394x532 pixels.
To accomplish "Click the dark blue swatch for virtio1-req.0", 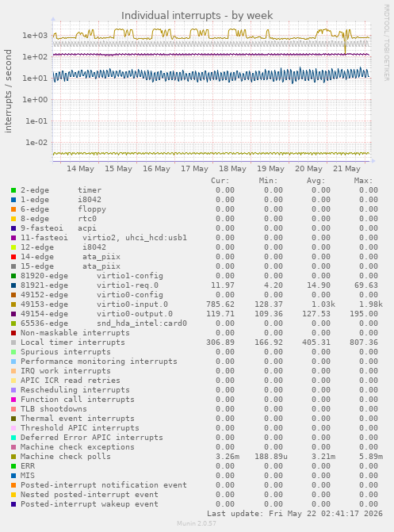I will pos(13,285).
